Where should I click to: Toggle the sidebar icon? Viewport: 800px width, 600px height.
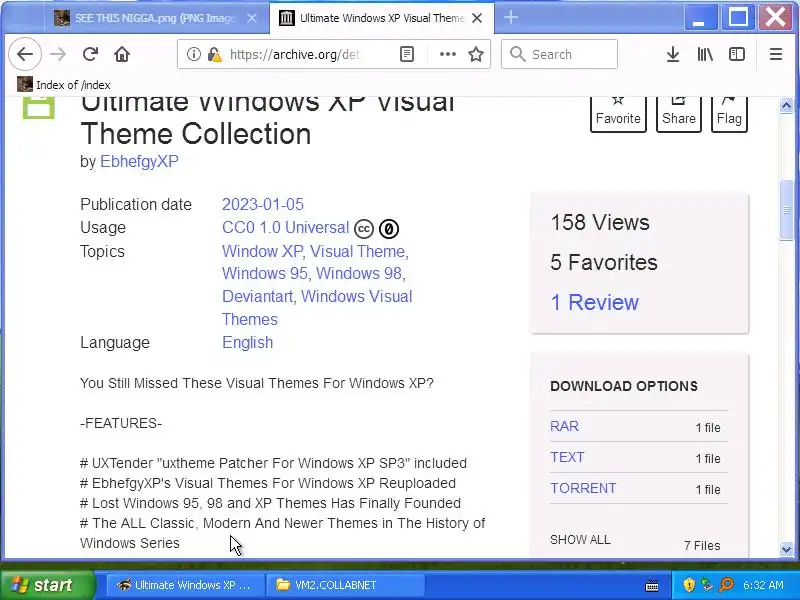[x=737, y=54]
